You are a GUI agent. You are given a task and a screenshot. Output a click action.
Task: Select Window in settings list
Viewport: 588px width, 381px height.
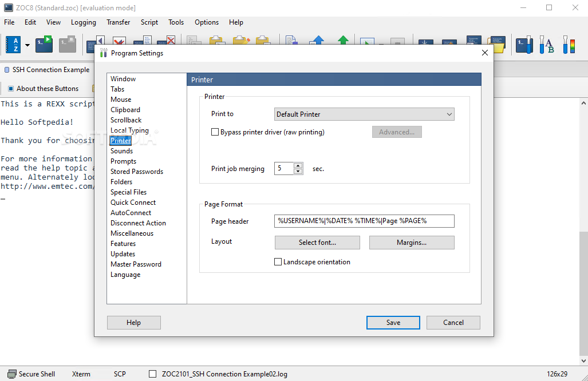(x=123, y=79)
